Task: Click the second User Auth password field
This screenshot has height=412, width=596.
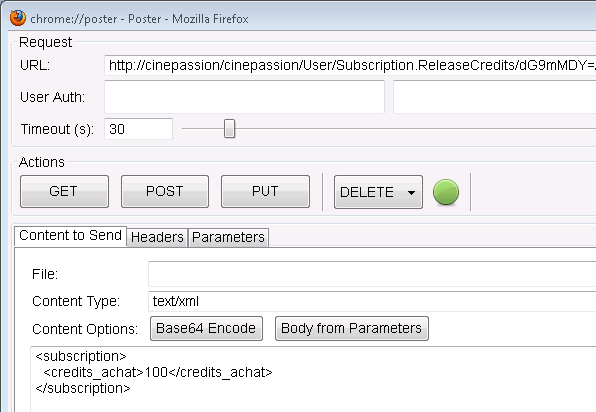Action: click(x=495, y=97)
